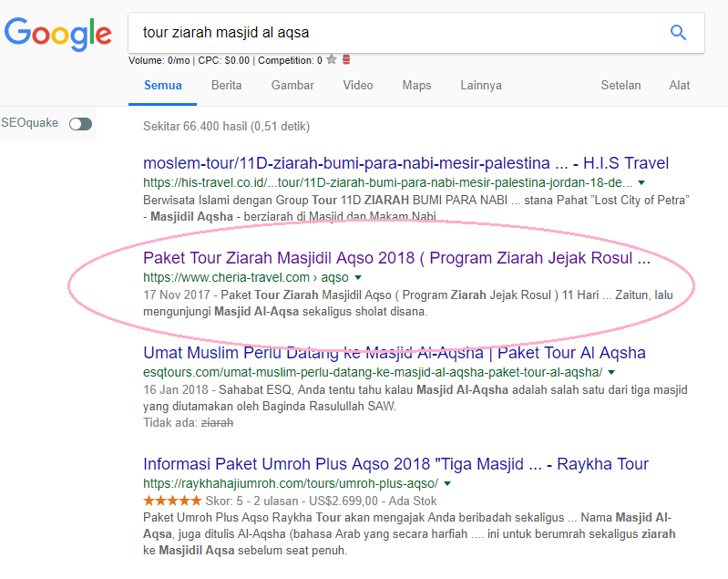Click the raykhahajiumroh.com green URL text
728x579 pixels.
point(290,483)
